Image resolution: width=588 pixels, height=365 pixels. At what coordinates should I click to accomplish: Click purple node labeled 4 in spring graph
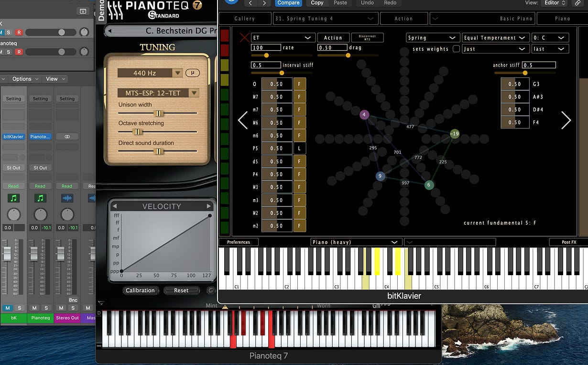coord(364,115)
